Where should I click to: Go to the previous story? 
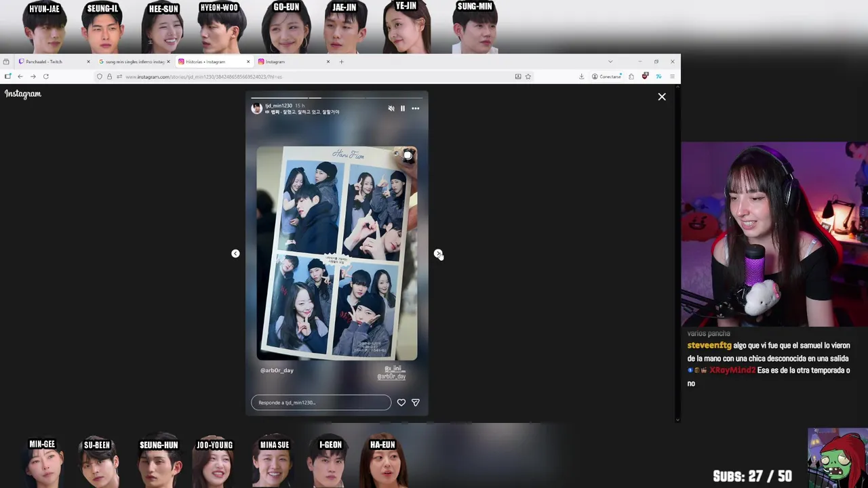coord(235,253)
